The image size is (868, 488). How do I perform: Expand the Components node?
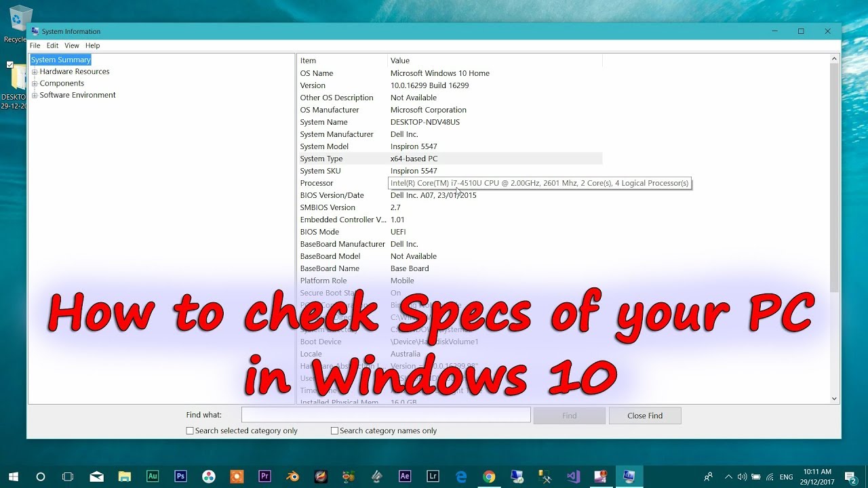(x=35, y=83)
